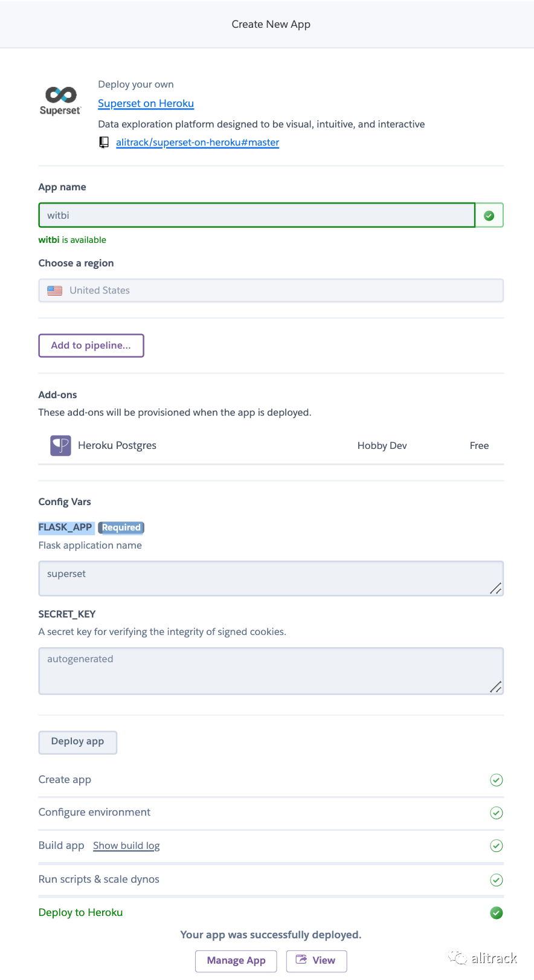Open the Choose a region dropdown

coord(271,291)
